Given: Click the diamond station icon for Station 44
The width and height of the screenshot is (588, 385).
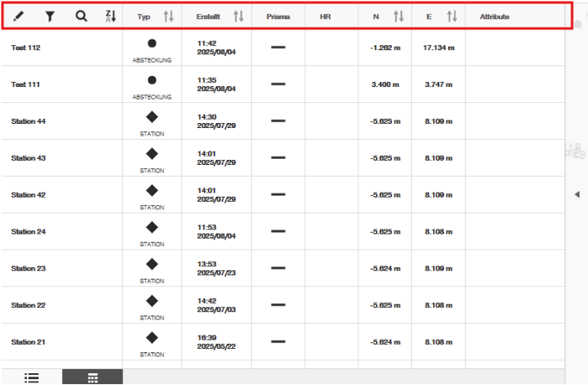Looking at the screenshot, I should [x=152, y=117].
